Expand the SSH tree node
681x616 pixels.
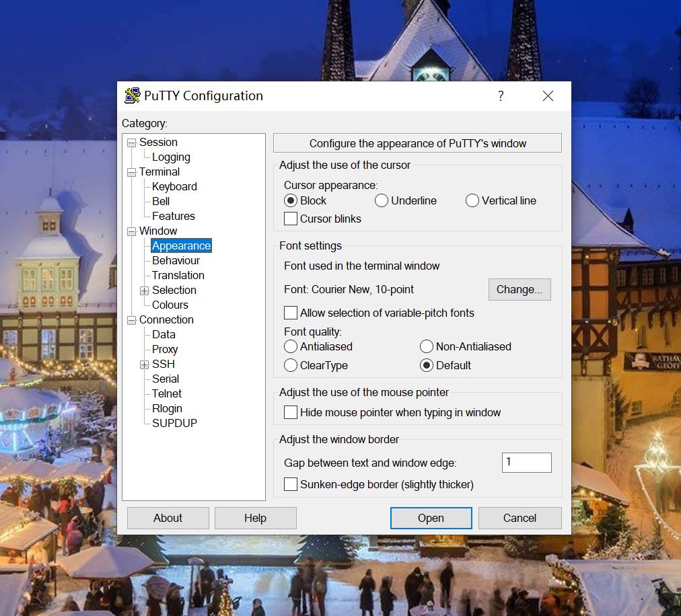pos(144,364)
